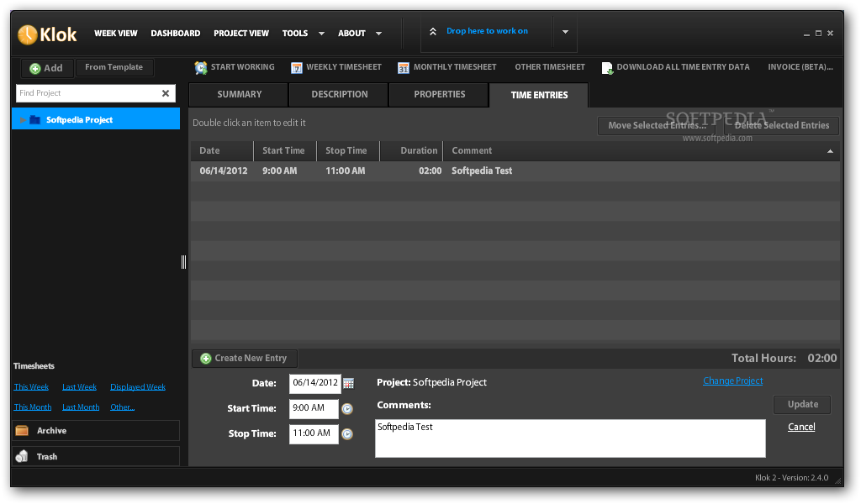Open This Month timesheet link
This screenshot has height=504, width=861.
[x=33, y=407]
